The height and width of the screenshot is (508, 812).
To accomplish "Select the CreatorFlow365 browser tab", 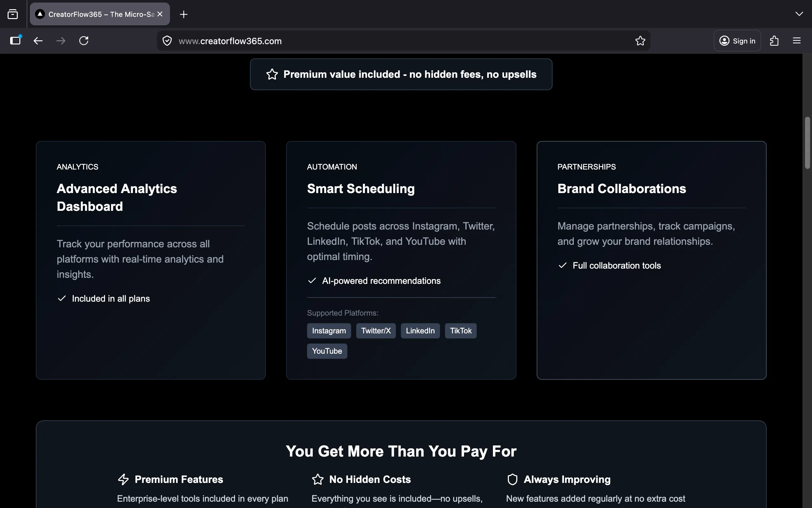I will click(100, 14).
